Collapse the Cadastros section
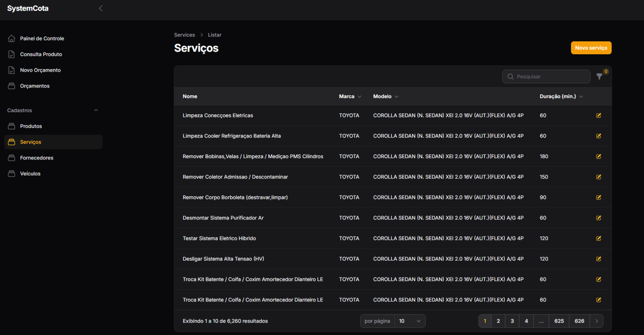This screenshot has width=644, height=335. pos(96,110)
